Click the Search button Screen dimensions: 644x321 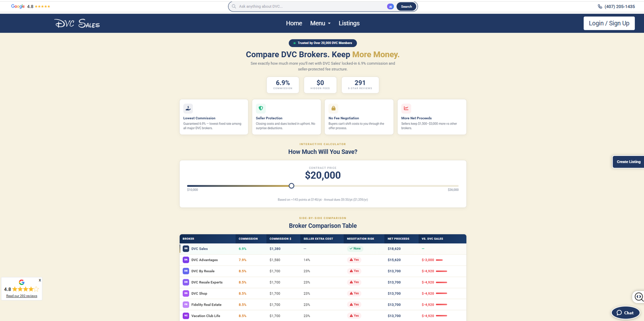(x=407, y=6)
